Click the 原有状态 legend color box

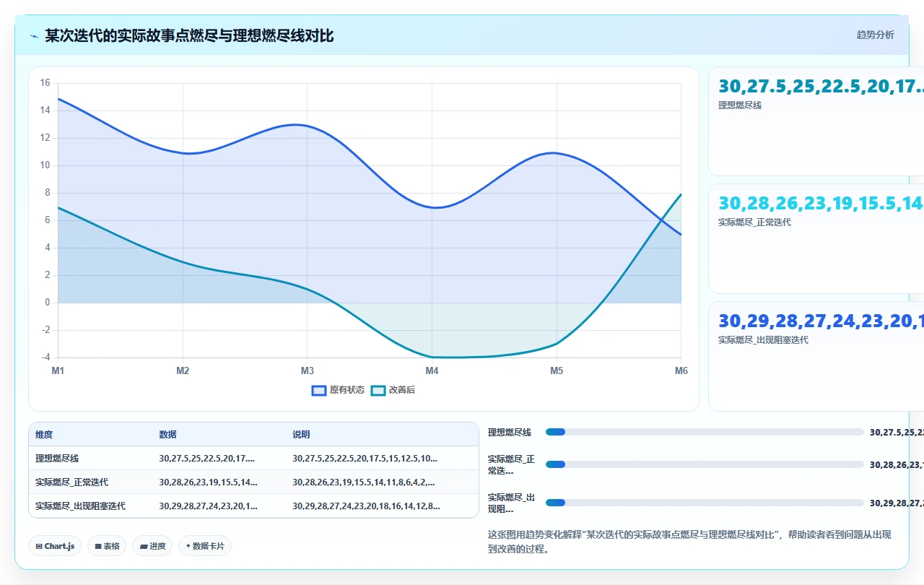coord(320,390)
